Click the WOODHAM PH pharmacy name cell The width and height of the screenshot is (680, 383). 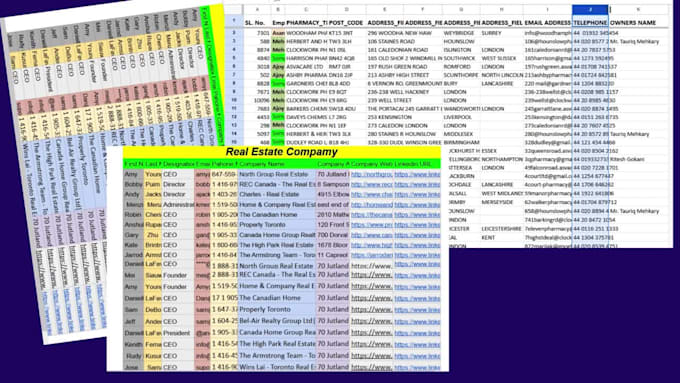(x=306, y=33)
